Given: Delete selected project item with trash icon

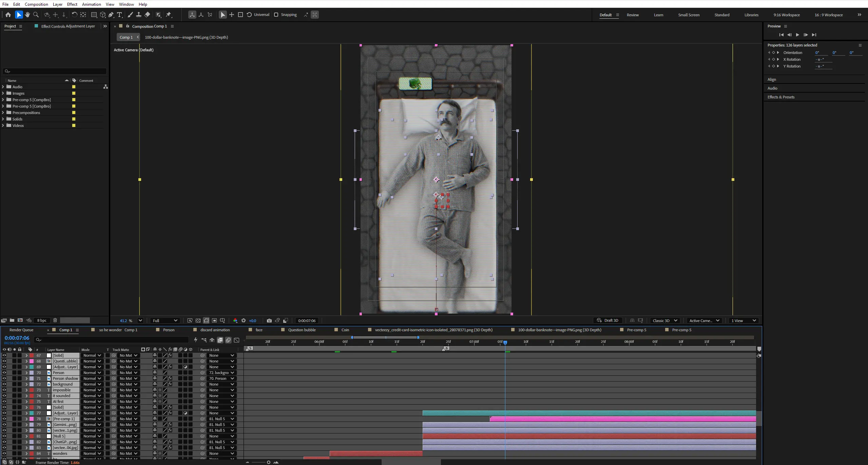Looking at the screenshot, I should pos(55,320).
